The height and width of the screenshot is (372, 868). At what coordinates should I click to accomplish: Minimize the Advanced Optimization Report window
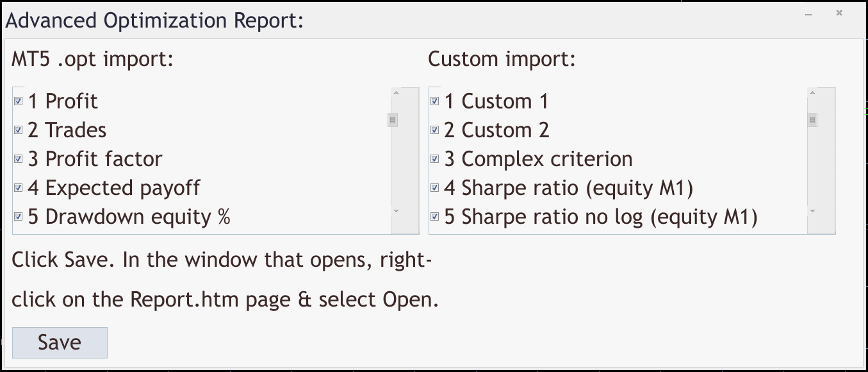(x=809, y=13)
